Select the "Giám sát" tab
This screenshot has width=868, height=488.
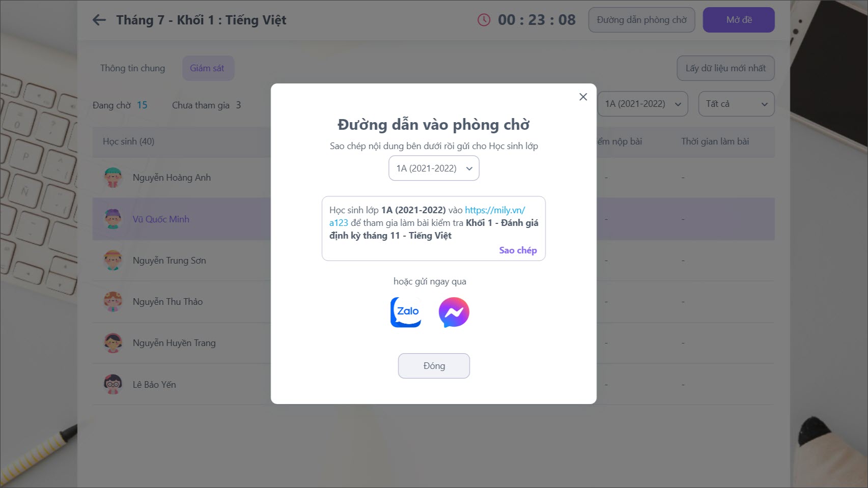[x=207, y=68]
